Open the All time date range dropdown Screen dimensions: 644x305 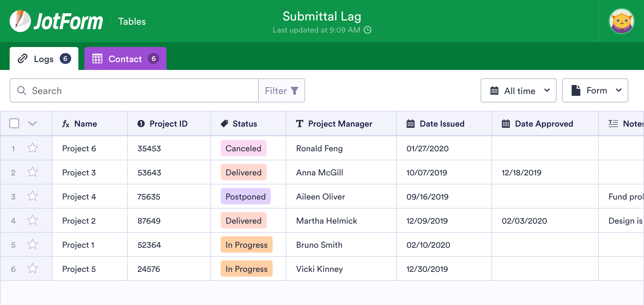point(518,90)
